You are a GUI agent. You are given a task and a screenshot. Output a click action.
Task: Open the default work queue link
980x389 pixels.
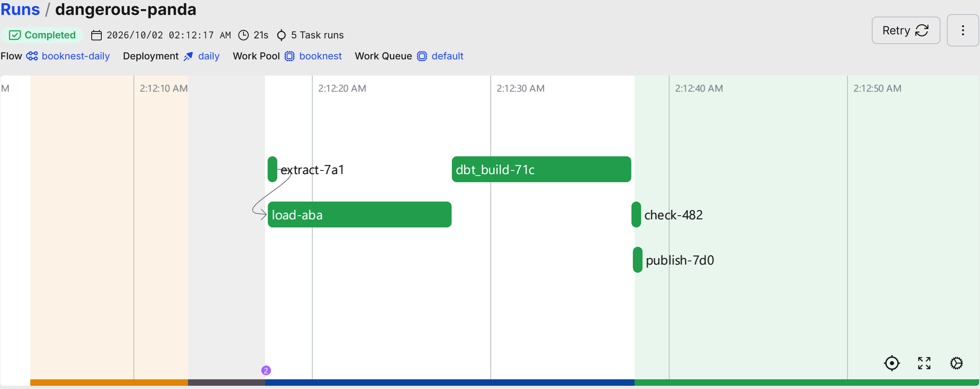point(447,56)
